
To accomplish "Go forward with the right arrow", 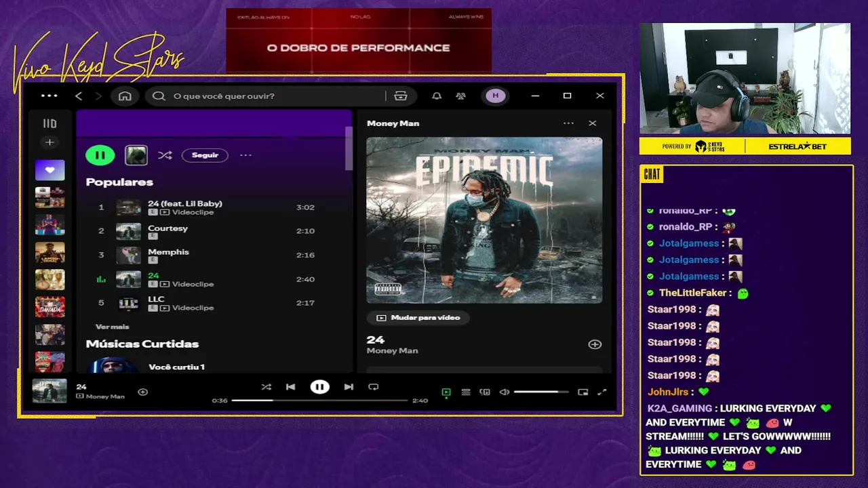I will [x=98, y=96].
